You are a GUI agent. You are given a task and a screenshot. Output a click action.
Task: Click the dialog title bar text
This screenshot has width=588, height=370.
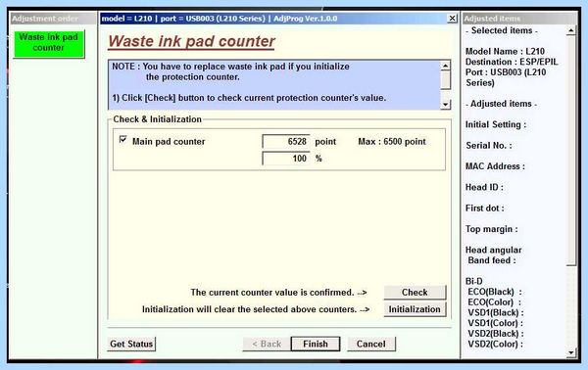point(220,19)
